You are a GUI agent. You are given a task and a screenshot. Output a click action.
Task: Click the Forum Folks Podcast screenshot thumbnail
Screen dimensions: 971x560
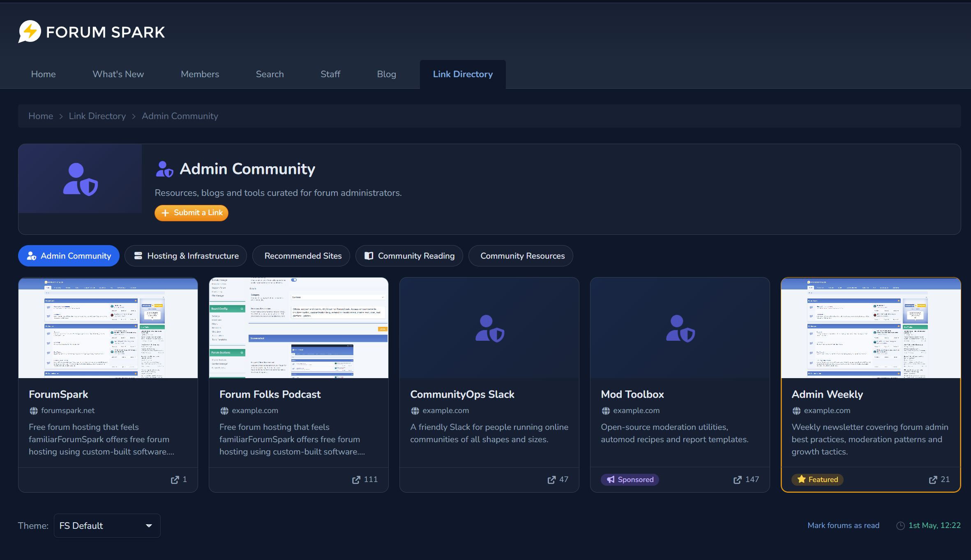tap(299, 328)
